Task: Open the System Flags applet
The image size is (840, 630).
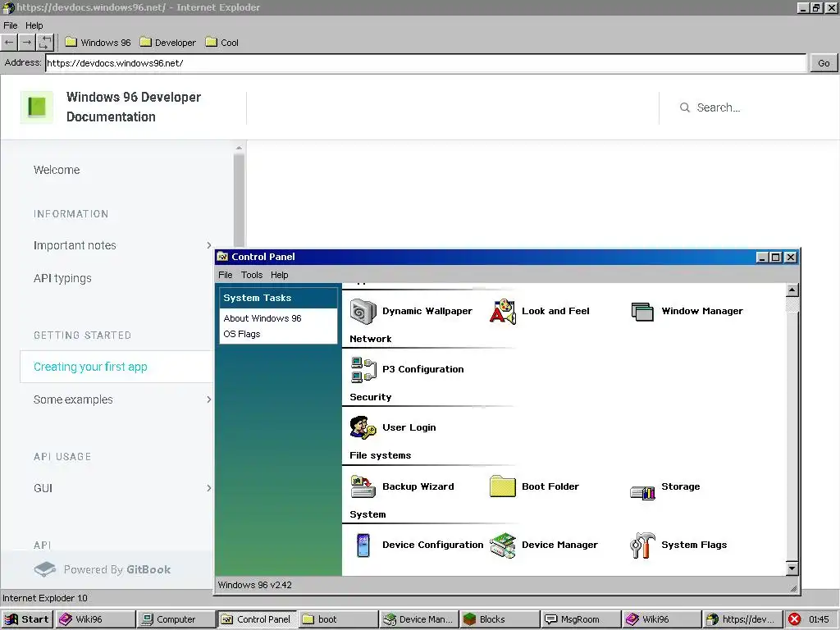Action: (x=678, y=545)
